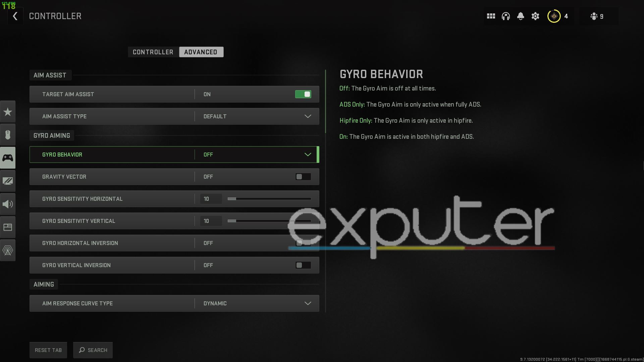Toggle Target Aim Assist ON switch
This screenshot has width=644, height=362.
click(304, 94)
